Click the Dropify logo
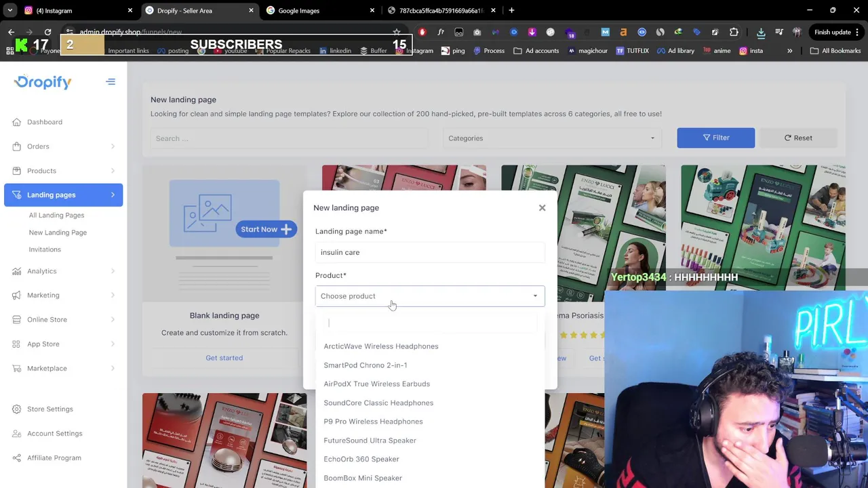 click(x=42, y=82)
